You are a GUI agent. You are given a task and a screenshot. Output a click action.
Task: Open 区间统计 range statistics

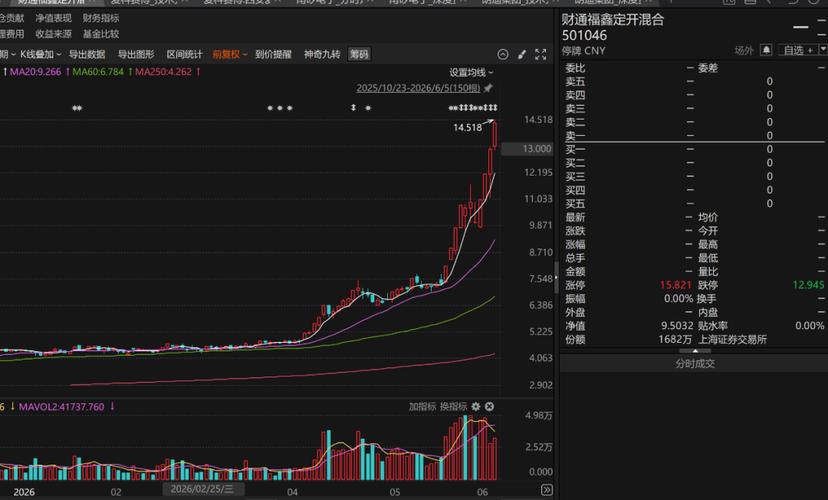(184, 54)
